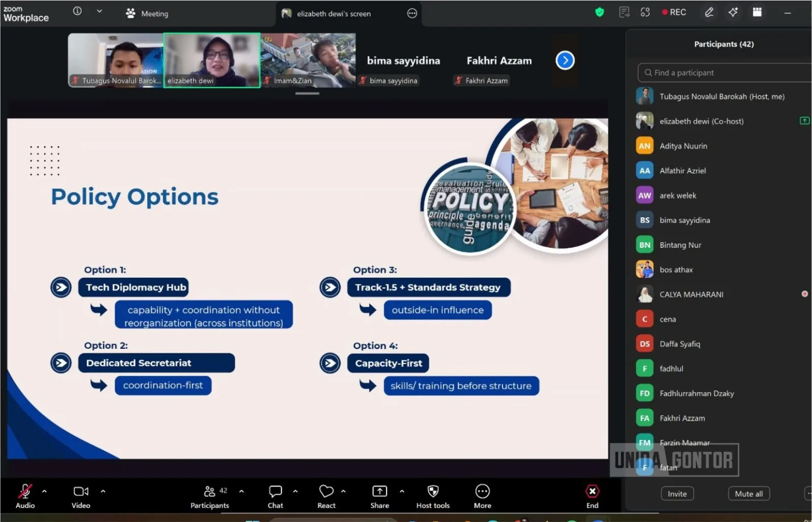Viewport: 812px width, 522px height.
Task: End the meeting with End button
Action: point(592,496)
